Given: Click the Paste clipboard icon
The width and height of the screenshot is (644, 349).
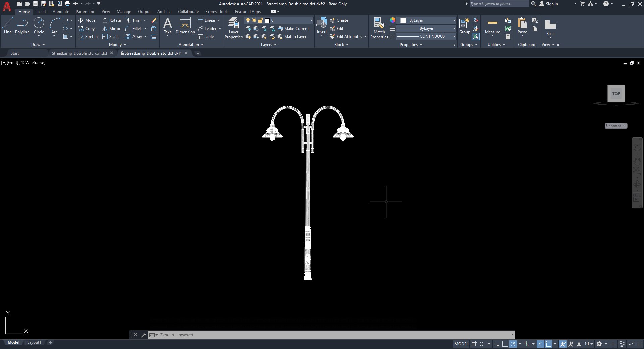Looking at the screenshot, I should click(522, 23).
